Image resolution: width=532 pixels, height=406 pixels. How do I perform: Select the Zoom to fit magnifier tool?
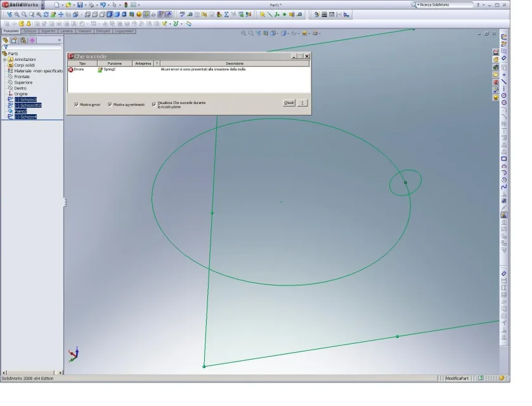pyautogui.click(x=16, y=14)
